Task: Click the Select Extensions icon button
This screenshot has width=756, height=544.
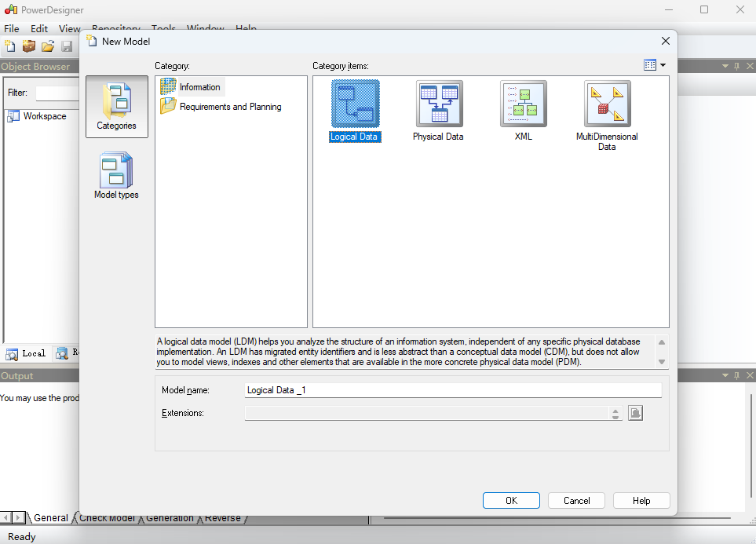Action: (x=635, y=413)
